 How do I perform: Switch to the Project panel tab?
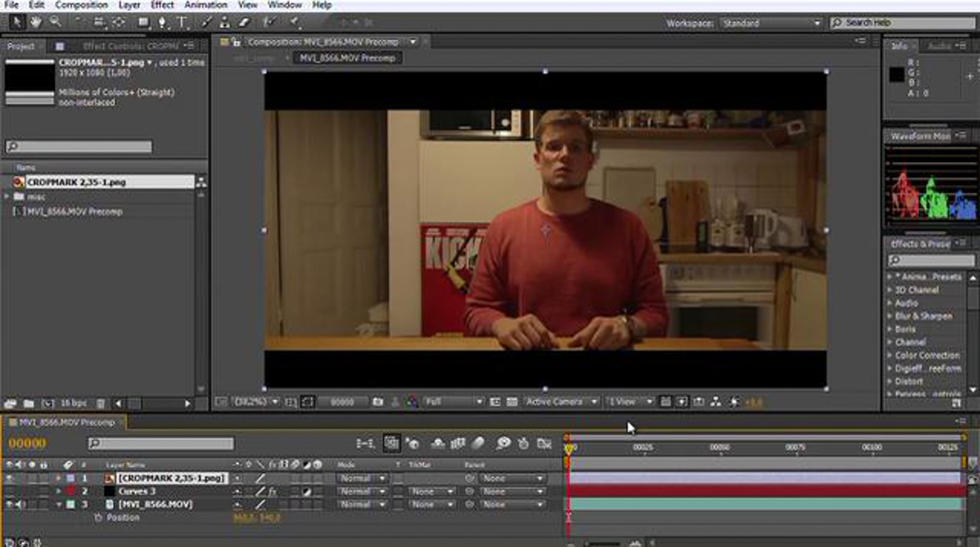[x=21, y=46]
